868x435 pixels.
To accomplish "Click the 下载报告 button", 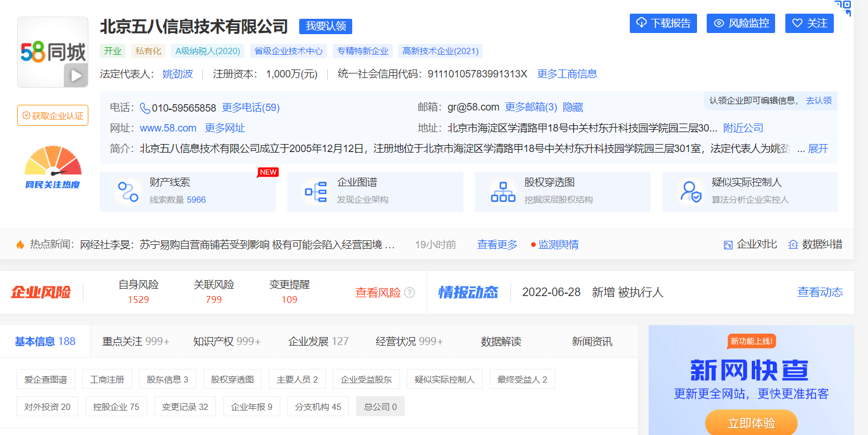I will 663,23.
